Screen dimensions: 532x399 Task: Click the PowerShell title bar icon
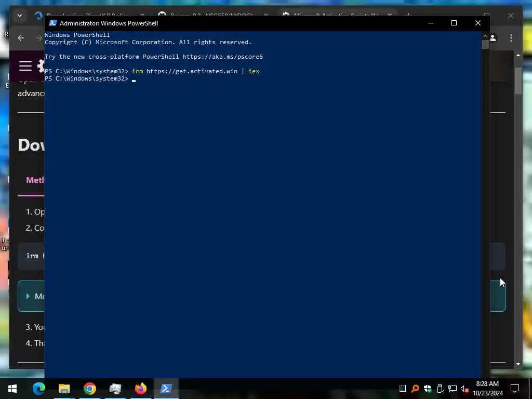point(52,23)
